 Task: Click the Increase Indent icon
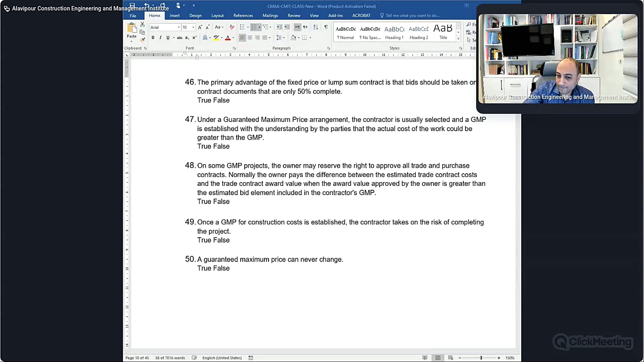point(287,27)
